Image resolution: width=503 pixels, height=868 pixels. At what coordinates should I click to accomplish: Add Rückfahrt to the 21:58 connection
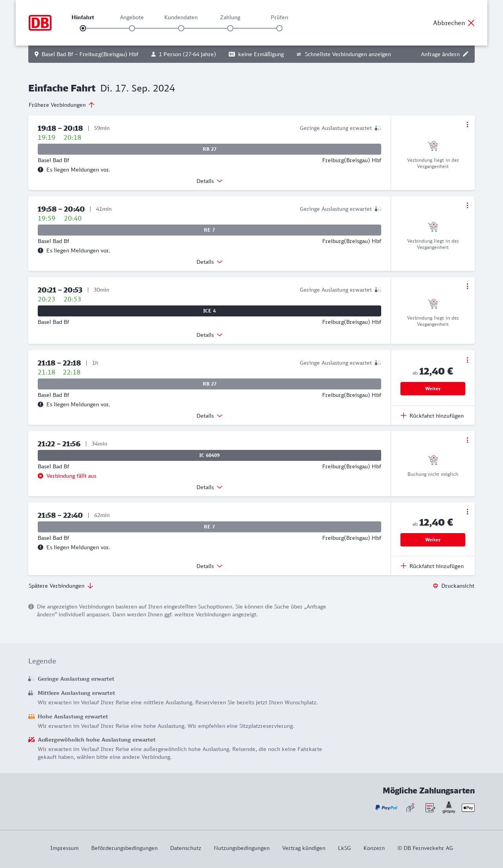click(x=432, y=566)
